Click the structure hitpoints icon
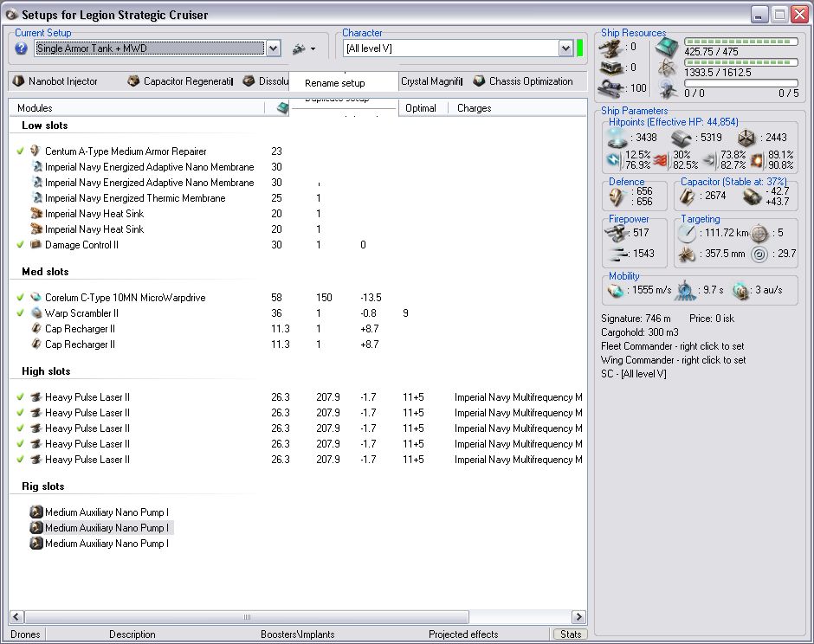Image resolution: width=814 pixels, height=644 pixels. pyautogui.click(x=747, y=138)
